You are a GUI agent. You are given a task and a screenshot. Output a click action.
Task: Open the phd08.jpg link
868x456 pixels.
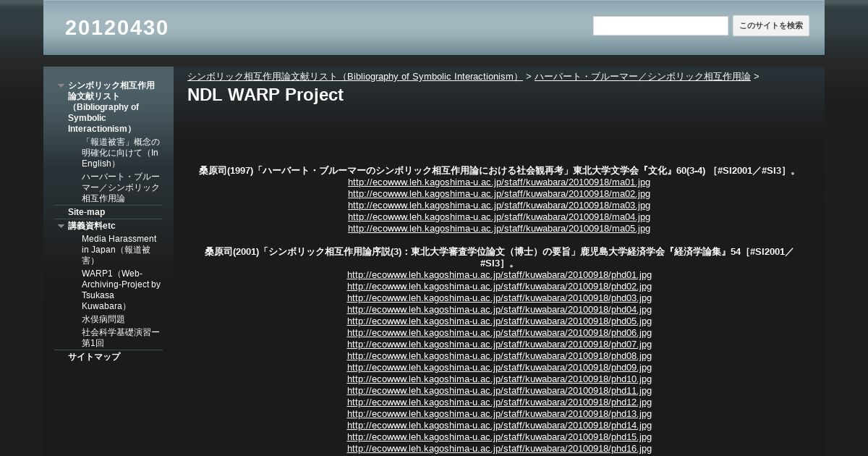coord(499,356)
